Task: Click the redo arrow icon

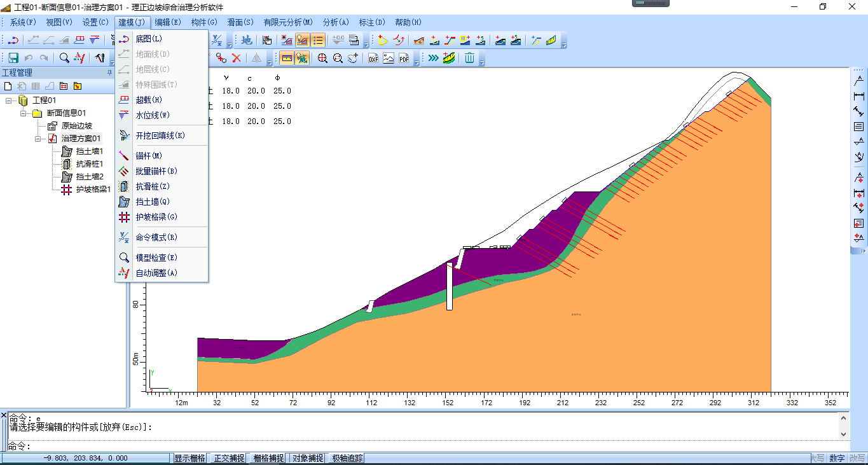Action: [44, 58]
